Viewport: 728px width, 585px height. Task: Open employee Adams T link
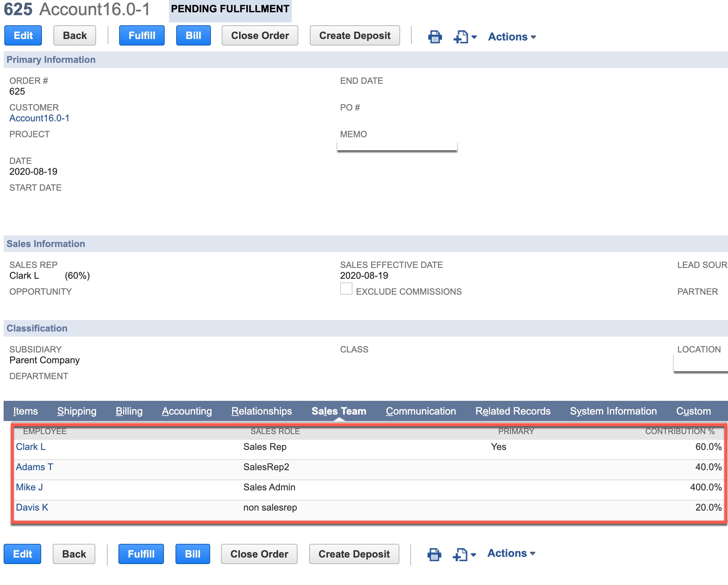tap(35, 467)
